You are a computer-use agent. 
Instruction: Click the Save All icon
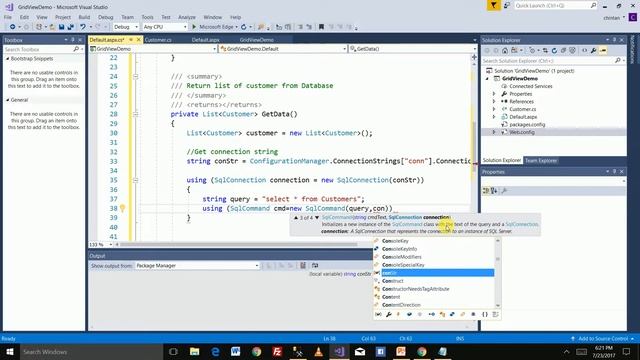[x=70, y=27]
